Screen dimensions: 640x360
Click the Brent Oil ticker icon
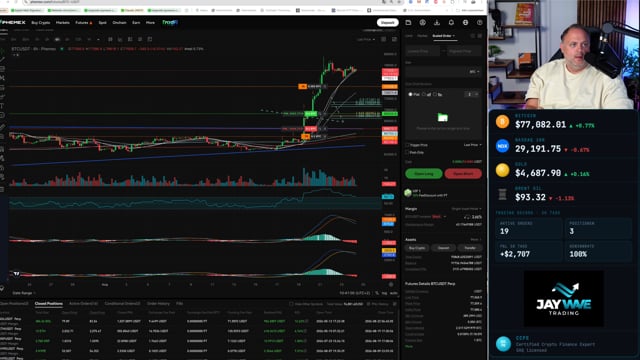[x=502, y=194]
